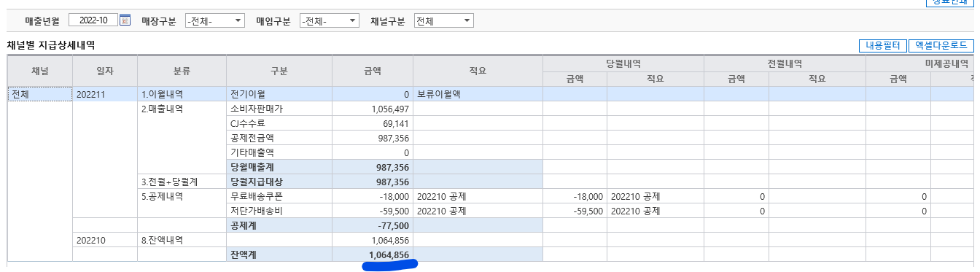Screen dimensions: 980x272
Task: Select the 무료배송쿠폰 cell
Action: tap(279, 196)
